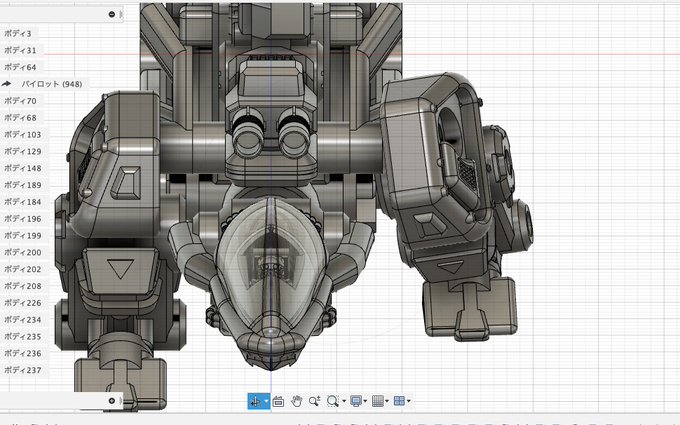This screenshot has height=425, width=680.
Task: Open the Orbit tool dropdown arrow
Action: [x=266, y=402]
